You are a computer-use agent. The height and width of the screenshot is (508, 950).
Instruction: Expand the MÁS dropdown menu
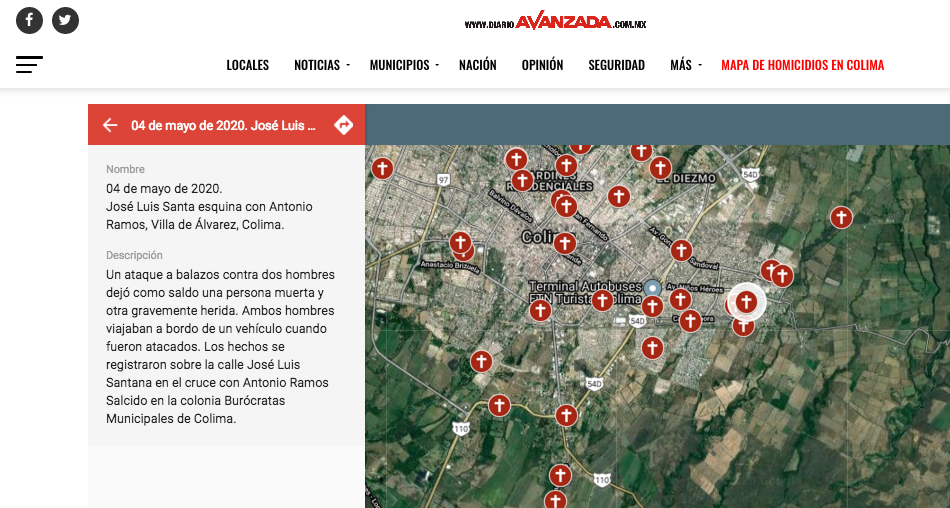tap(685, 65)
